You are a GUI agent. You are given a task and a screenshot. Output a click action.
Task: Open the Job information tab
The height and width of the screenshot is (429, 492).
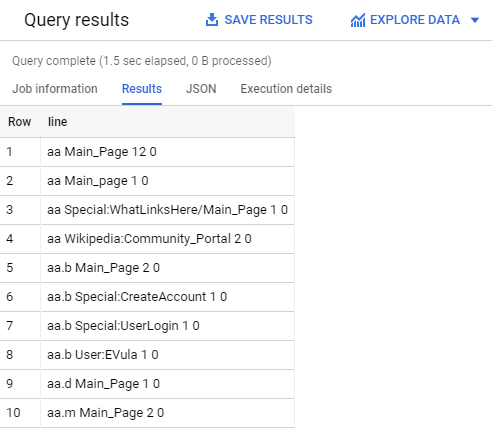(55, 89)
